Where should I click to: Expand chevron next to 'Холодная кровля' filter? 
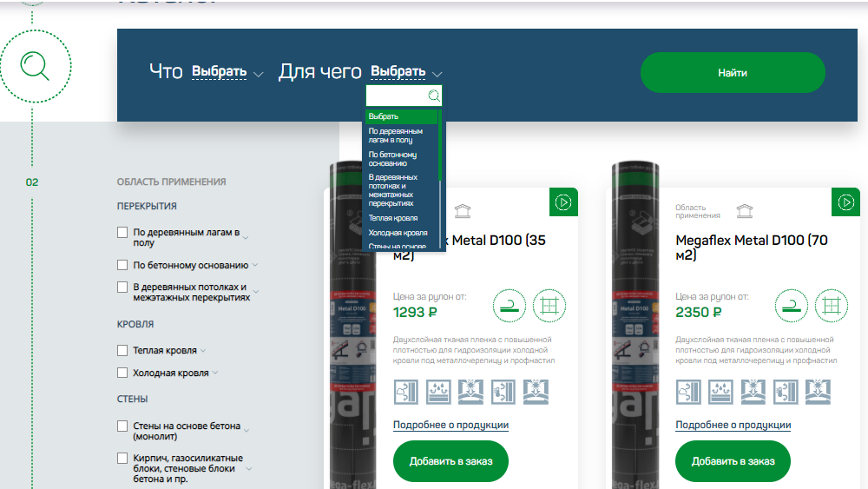(215, 373)
